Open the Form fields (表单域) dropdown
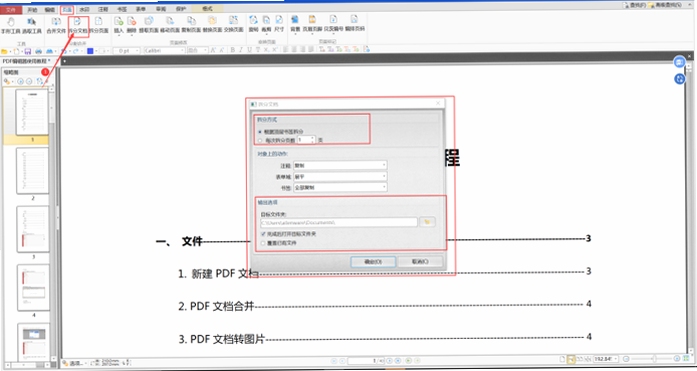The width and height of the screenshot is (697, 371). pos(340,176)
